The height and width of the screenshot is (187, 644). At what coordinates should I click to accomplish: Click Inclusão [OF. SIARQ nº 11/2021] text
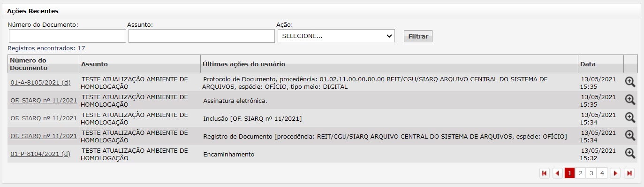pos(252,118)
